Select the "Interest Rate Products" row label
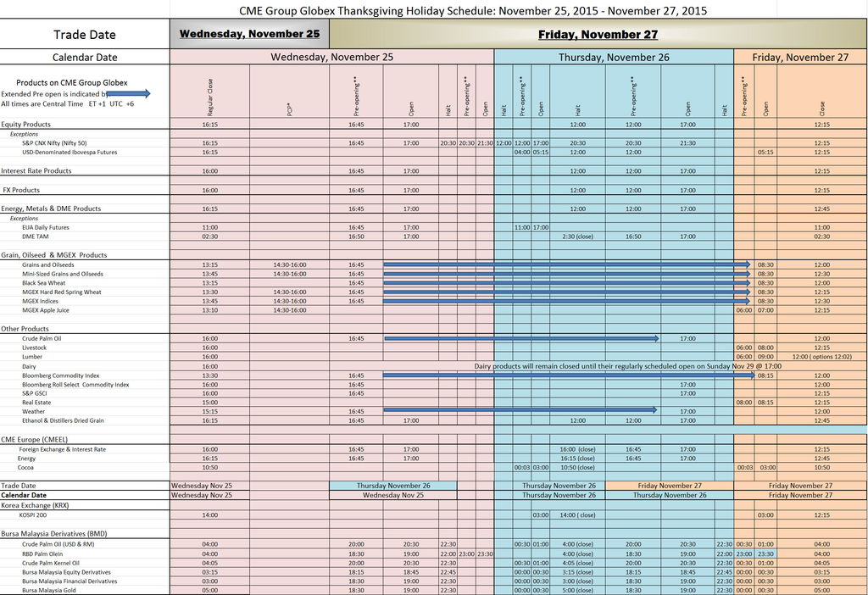This screenshot has width=868, height=595. pos(36,170)
